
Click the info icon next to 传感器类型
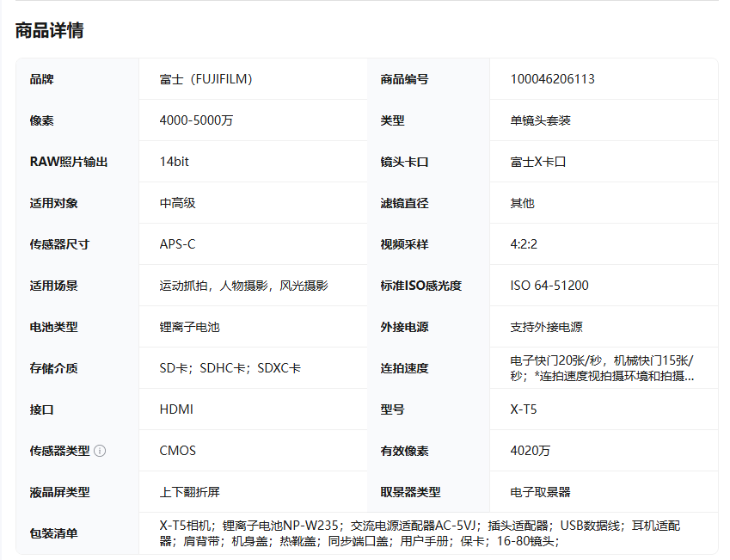click(x=100, y=451)
